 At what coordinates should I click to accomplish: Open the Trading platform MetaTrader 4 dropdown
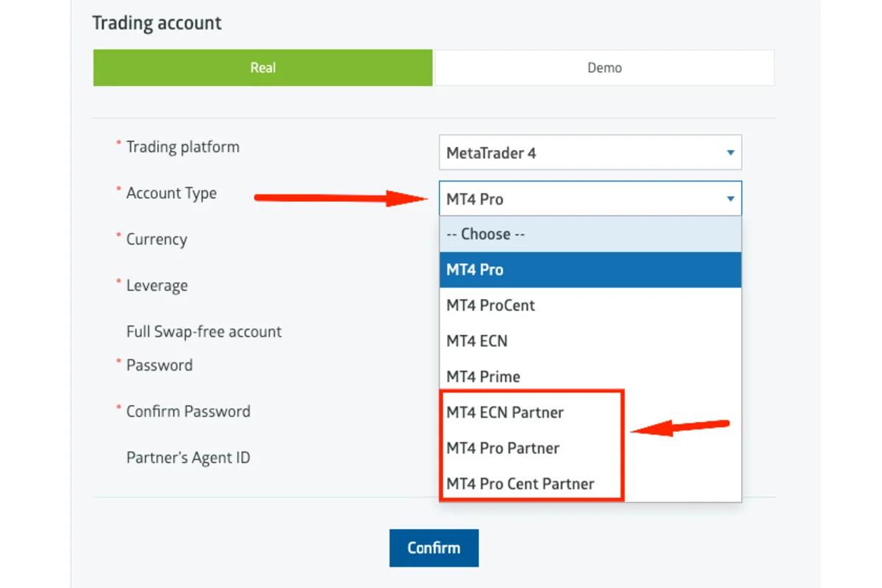click(590, 153)
